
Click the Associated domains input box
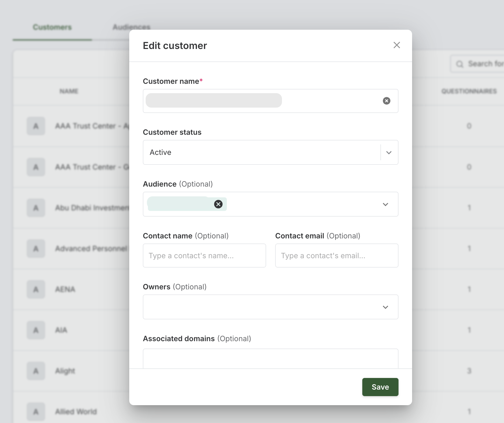(270, 358)
